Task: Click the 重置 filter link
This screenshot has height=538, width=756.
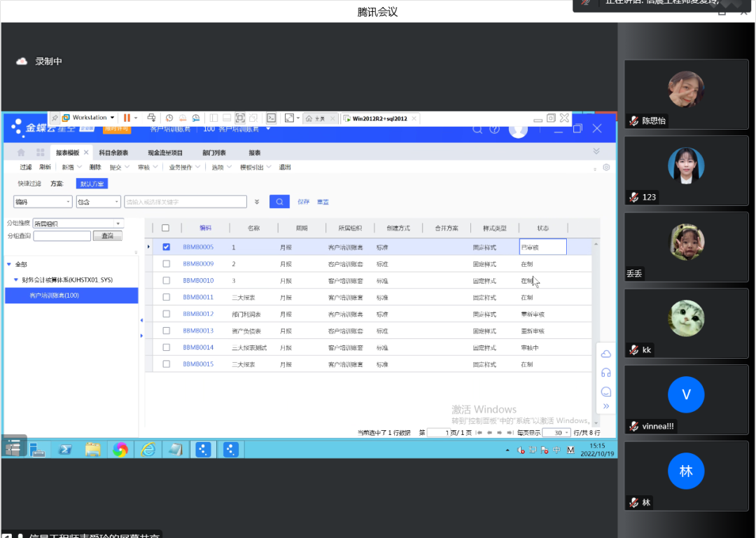Action: [x=323, y=202]
